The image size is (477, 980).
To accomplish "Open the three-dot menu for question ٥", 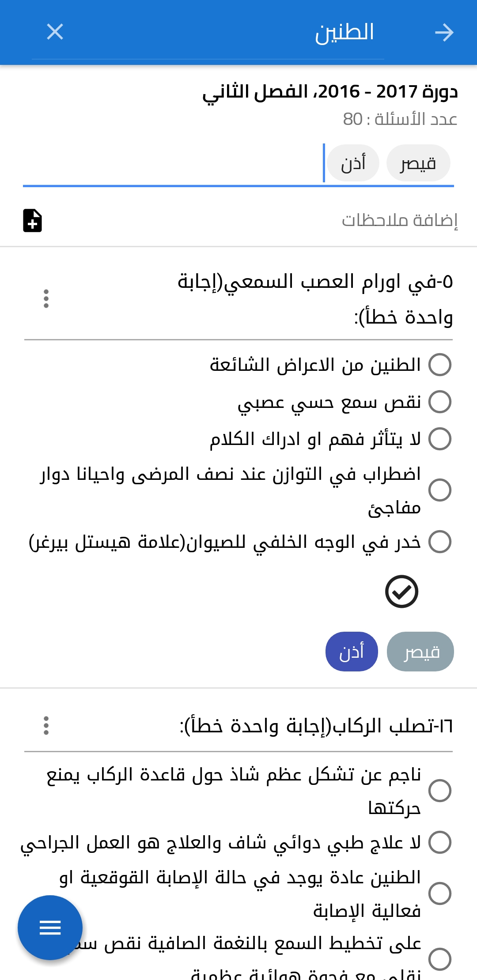I will (x=46, y=299).
